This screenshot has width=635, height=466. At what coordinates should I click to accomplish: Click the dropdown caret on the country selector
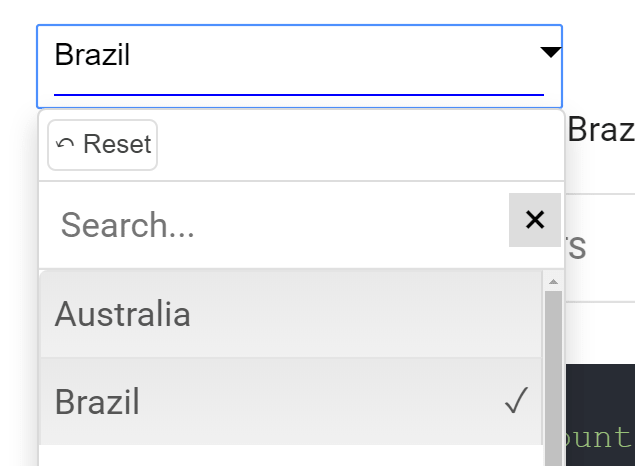[x=550, y=53]
